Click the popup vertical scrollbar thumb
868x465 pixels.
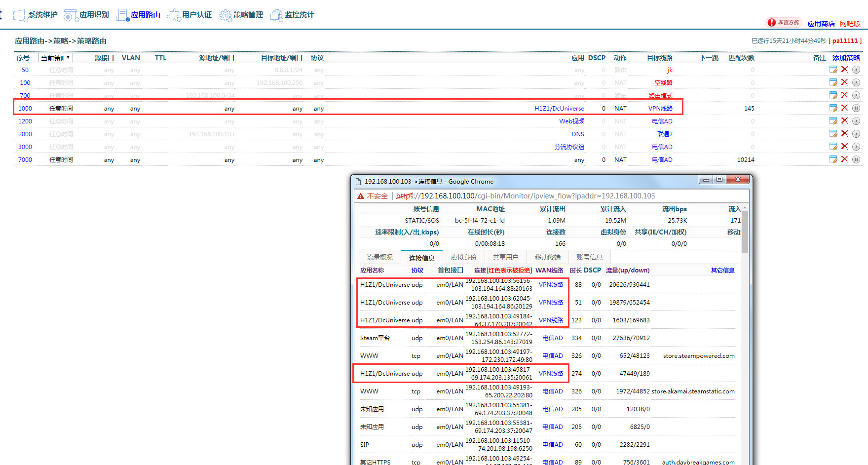[745, 232]
